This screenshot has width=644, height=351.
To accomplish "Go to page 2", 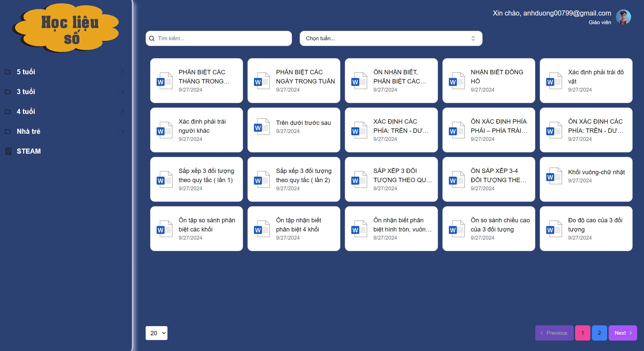I will click(x=599, y=333).
